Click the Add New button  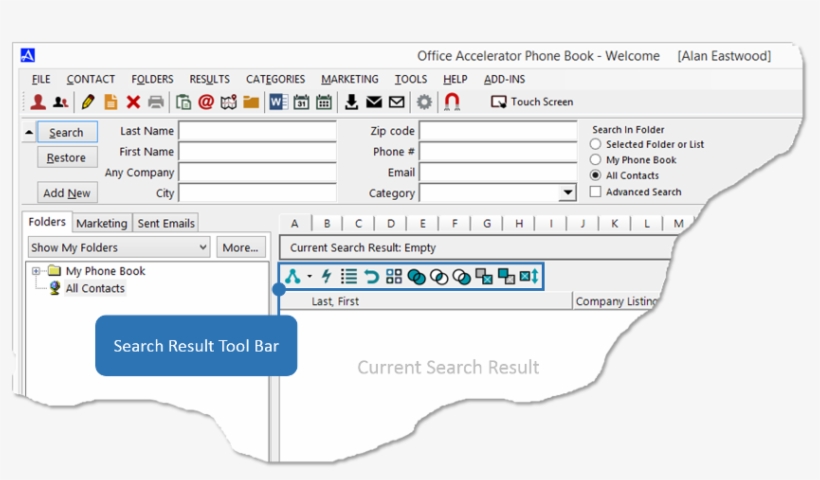tap(67, 193)
